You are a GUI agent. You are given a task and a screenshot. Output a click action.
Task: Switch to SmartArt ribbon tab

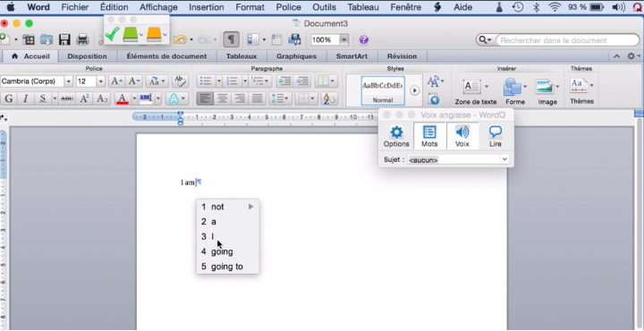tap(352, 56)
